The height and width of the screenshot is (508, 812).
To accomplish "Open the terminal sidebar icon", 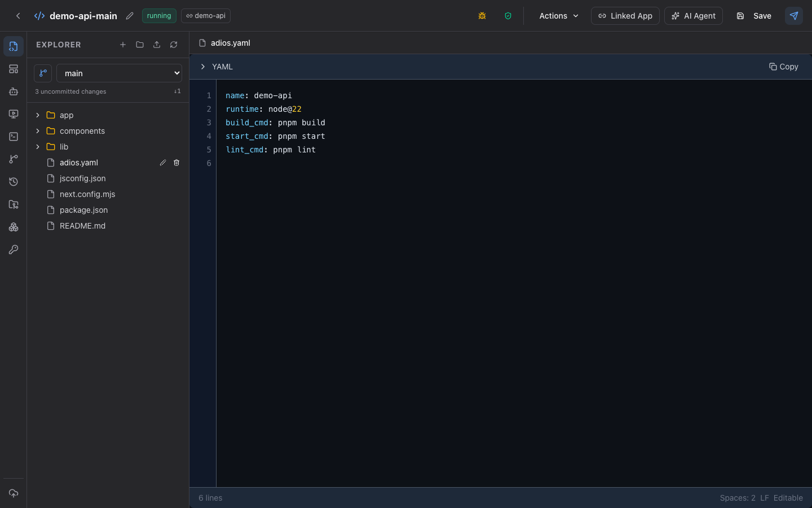I will (x=14, y=137).
